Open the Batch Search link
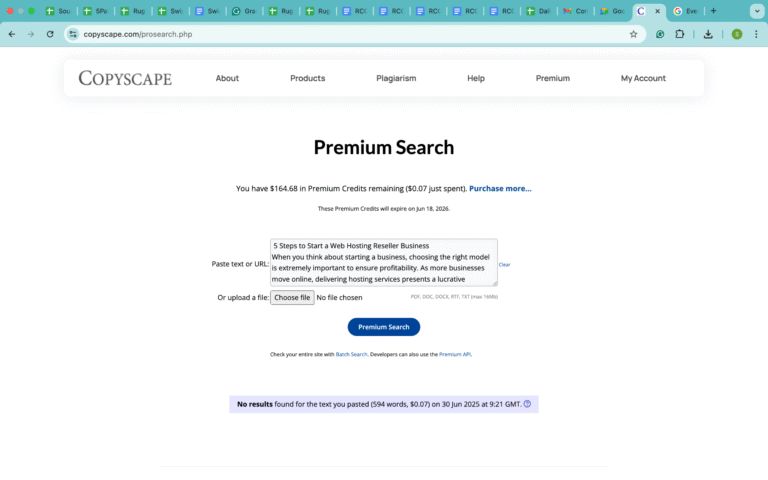 (x=350, y=354)
